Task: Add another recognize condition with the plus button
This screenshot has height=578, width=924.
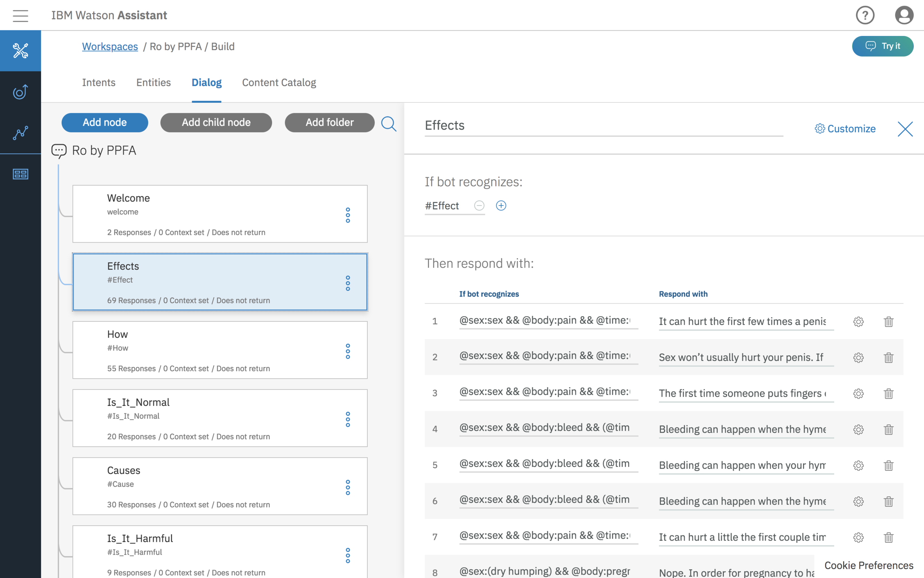Action: tap(501, 206)
